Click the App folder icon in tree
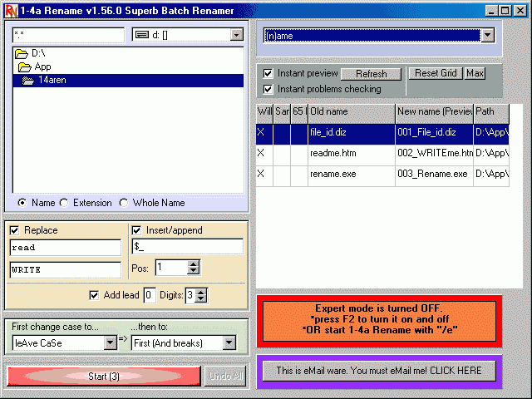 click(25, 66)
